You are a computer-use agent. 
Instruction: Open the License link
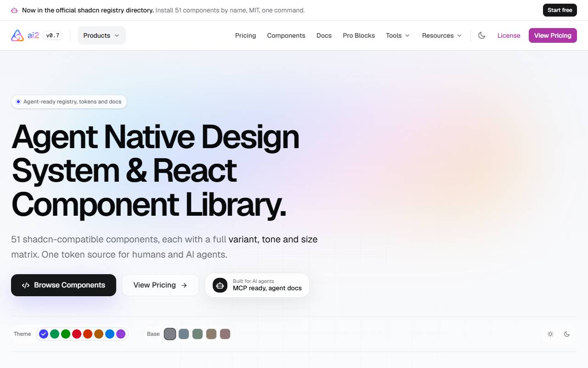[509, 35]
